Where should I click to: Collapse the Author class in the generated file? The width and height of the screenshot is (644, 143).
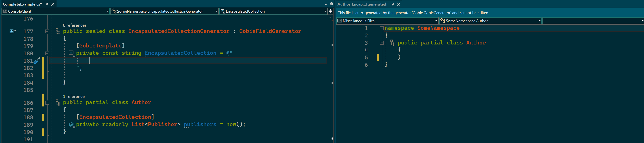(382, 43)
